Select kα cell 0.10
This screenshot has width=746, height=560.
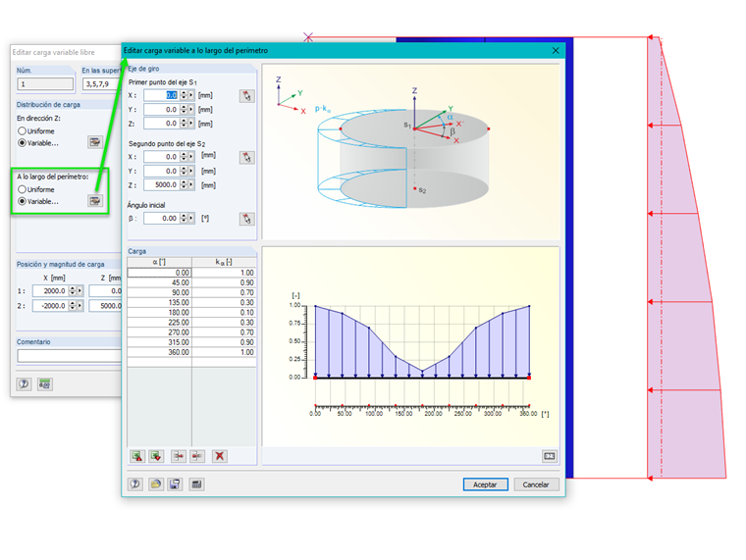[x=224, y=313]
